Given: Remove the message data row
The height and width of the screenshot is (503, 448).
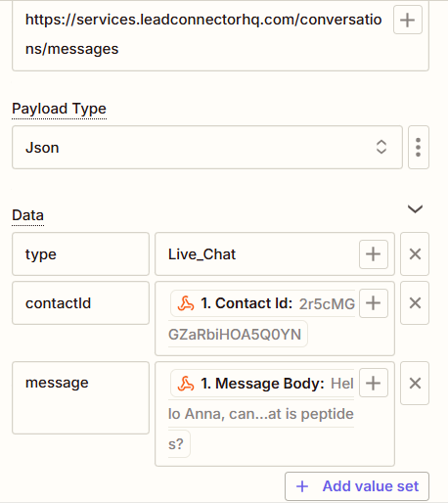Looking at the screenshot, I should pyautogui.click(x=415, y=383).
